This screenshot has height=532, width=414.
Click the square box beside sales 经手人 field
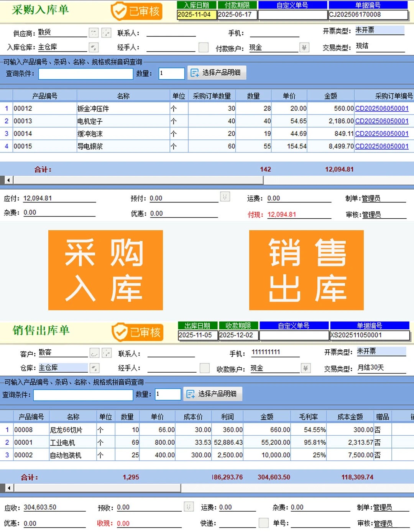(205, 368)
